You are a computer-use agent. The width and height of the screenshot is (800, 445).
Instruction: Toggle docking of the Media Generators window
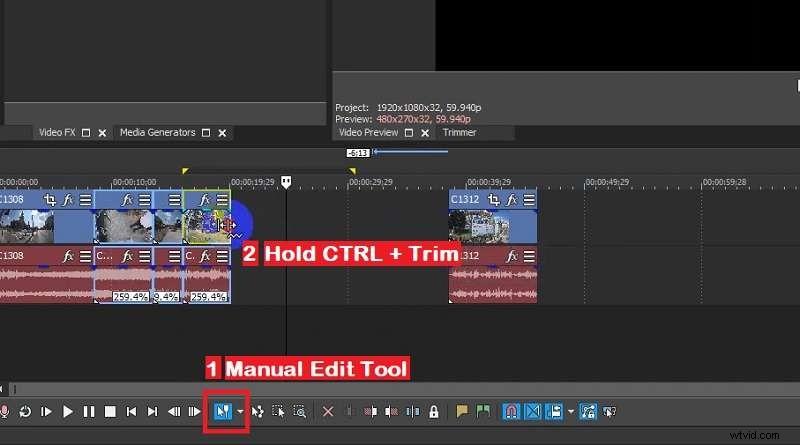(206, 133)
